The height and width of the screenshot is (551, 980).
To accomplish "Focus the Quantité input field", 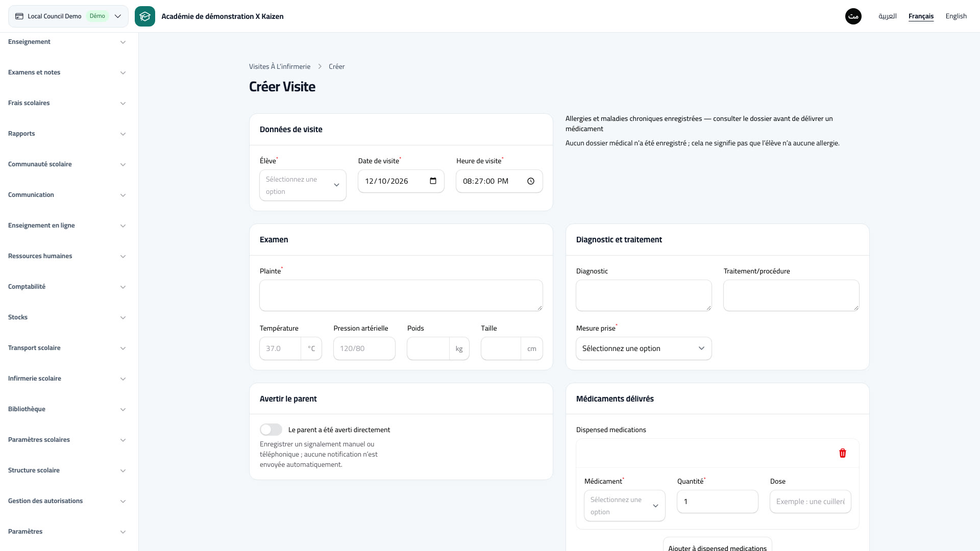I will pyautogui.click(x=718, y=502).
